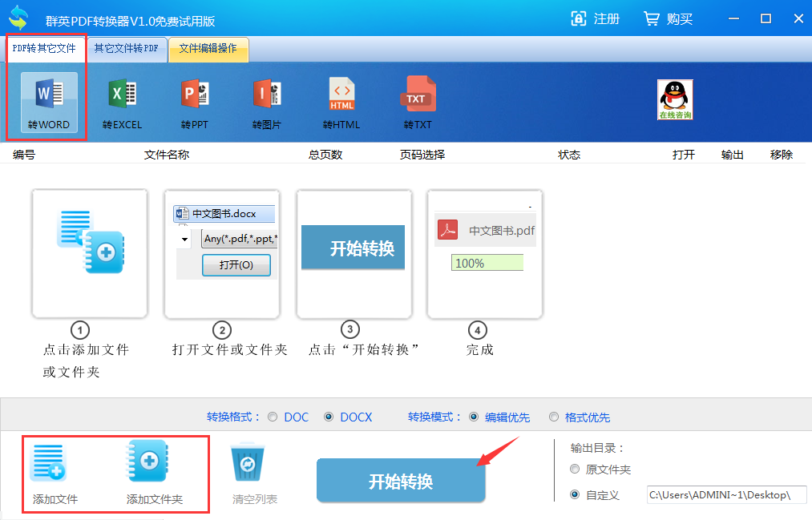Image resolution: width=812 pixels, height=520 pixels.
Task: Click the 页码选择 column header
Action: (422, 155)
